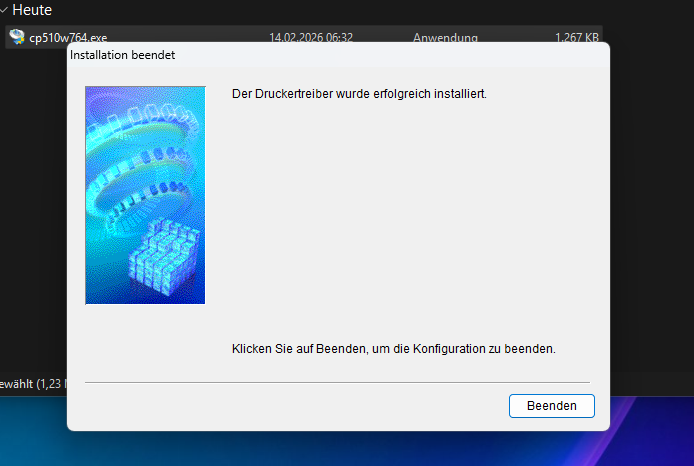
Task: Collapse the Heute group chevron
Action: coord(5,10)
